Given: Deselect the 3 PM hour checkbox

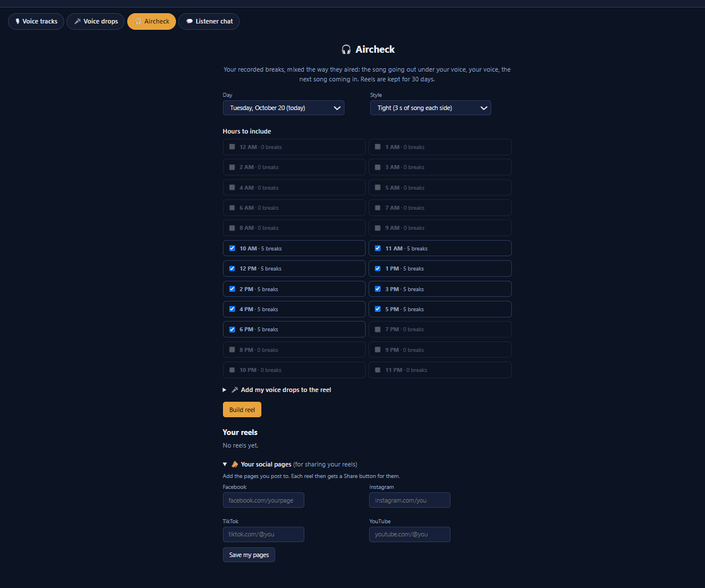Looking at the screenshot, I should tap(378, 289).
